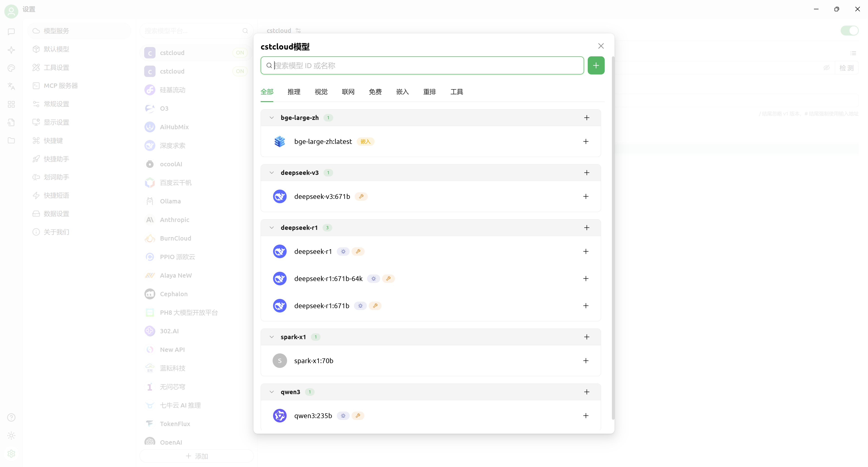Screen dimensions: 868x467
Task: Collapse the spark-x1 group
Action: (271, 337)
